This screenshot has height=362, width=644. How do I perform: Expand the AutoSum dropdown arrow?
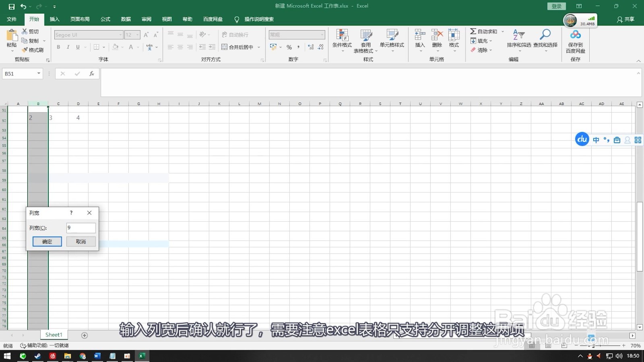tap(503, 31)
